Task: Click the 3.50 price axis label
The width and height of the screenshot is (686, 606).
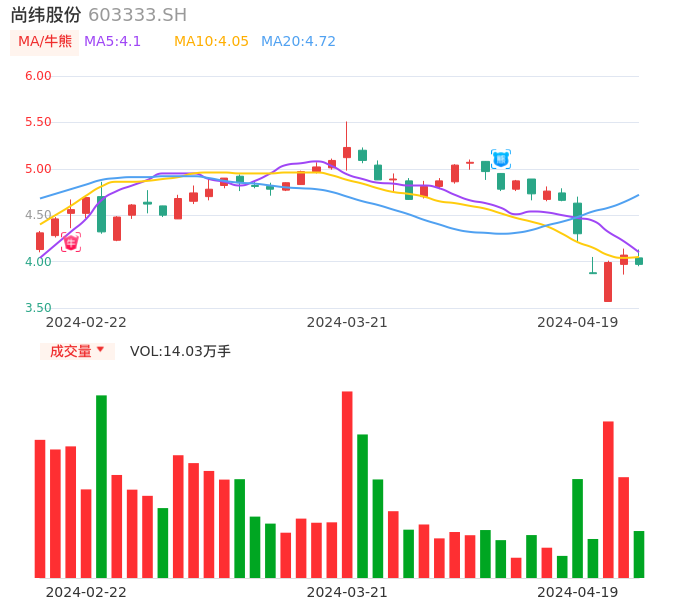Action: coord(38,308)
